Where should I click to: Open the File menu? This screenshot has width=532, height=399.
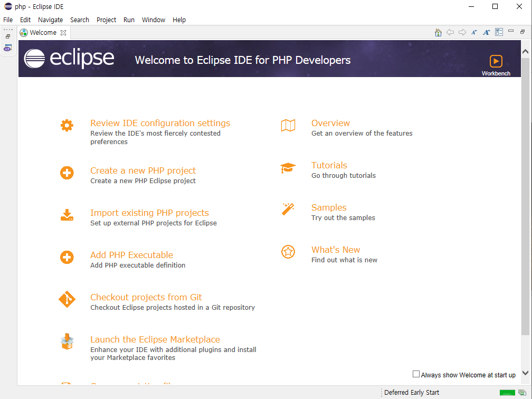(x=8, y=20)
